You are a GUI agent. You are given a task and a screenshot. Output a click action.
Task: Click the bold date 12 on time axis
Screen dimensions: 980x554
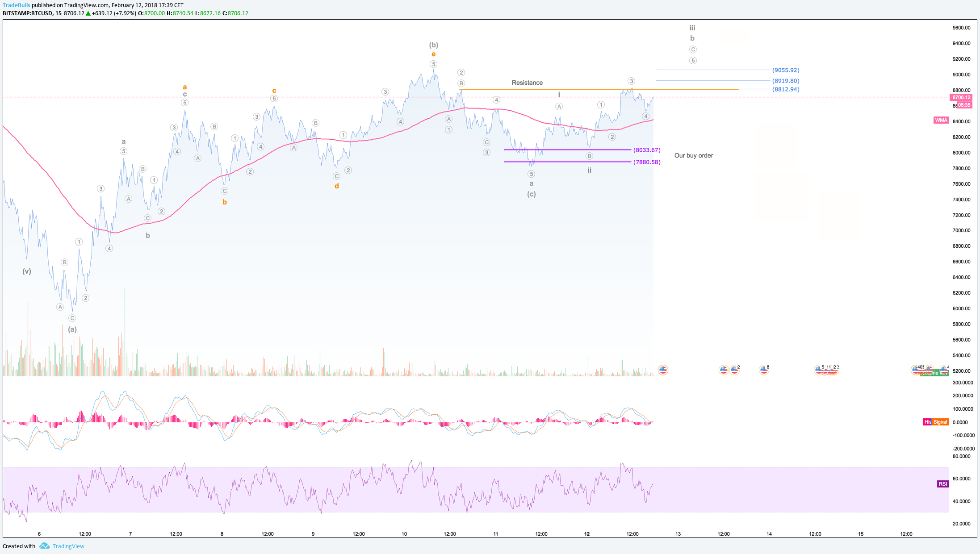click(x=587, y=533)
